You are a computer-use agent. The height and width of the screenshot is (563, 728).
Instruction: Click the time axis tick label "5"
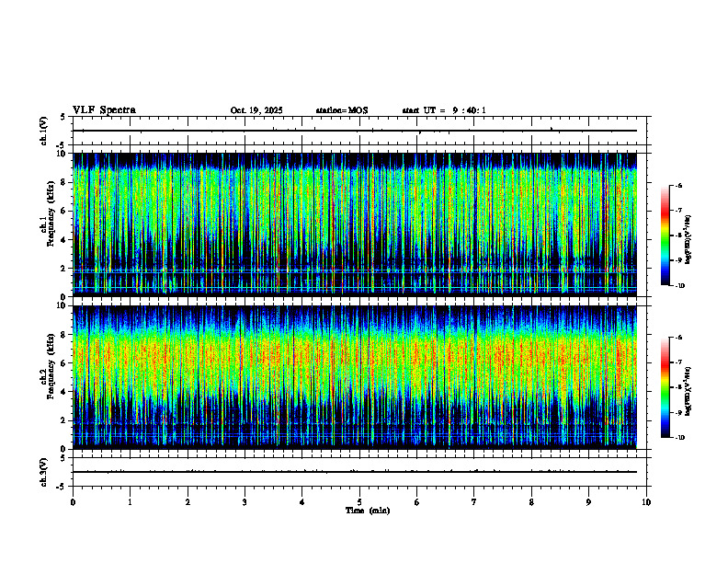click(359, 502)
